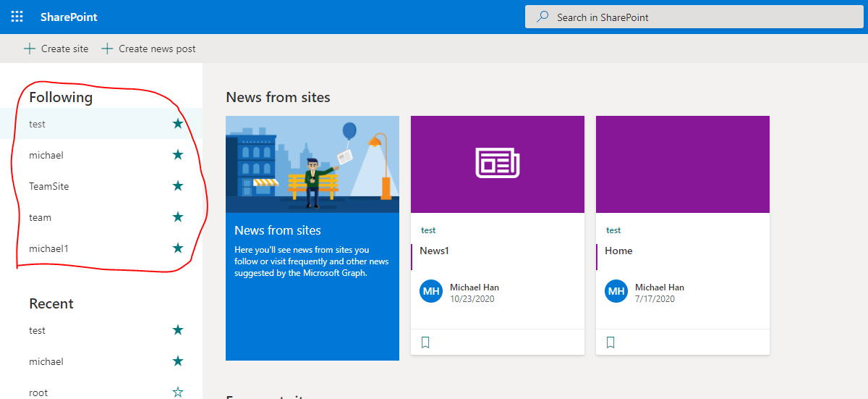Follow the root site with star
The height and width of the screenshot is (399, 868).
pyautogui.click(x=178, y=392)
